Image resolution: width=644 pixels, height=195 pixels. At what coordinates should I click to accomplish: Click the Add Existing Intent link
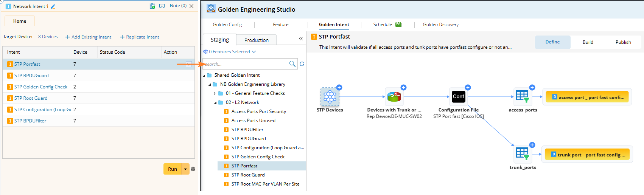(89, 37)
